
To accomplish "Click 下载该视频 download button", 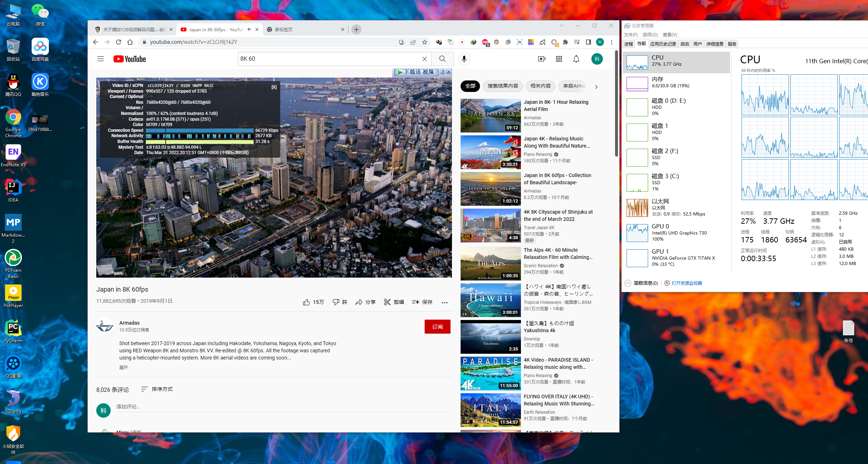I will 416,72.
